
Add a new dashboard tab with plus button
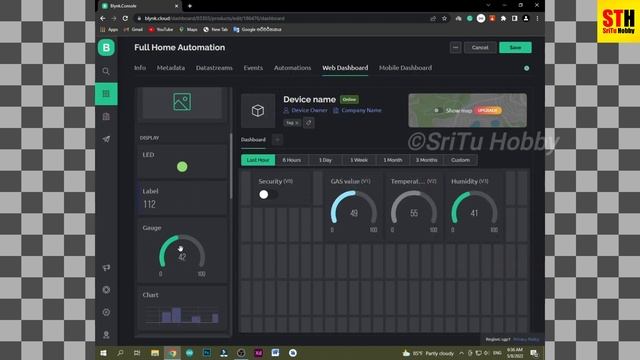(277, 140)
